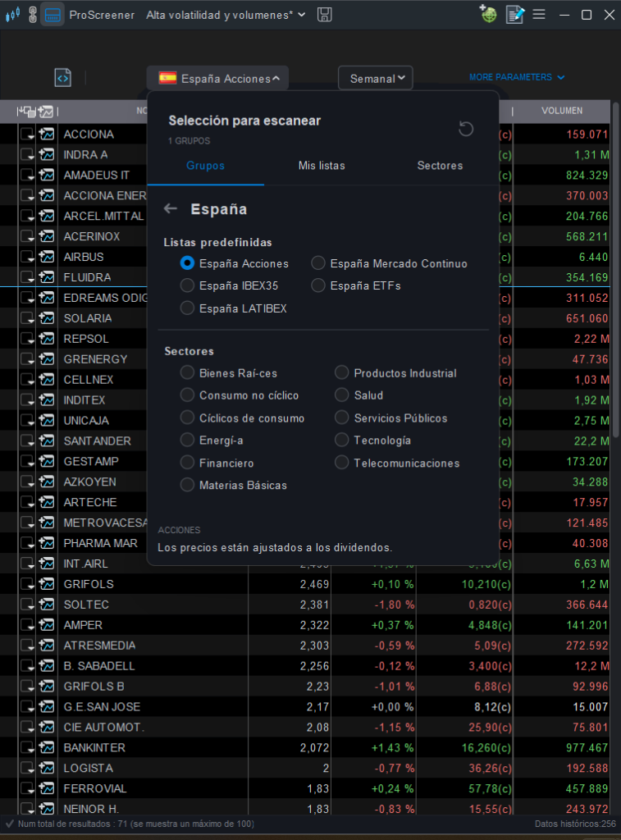Viewport: 621px width, 840px height.
Task: Select the ProScreener table layout icon
Action: click(53, 15)
